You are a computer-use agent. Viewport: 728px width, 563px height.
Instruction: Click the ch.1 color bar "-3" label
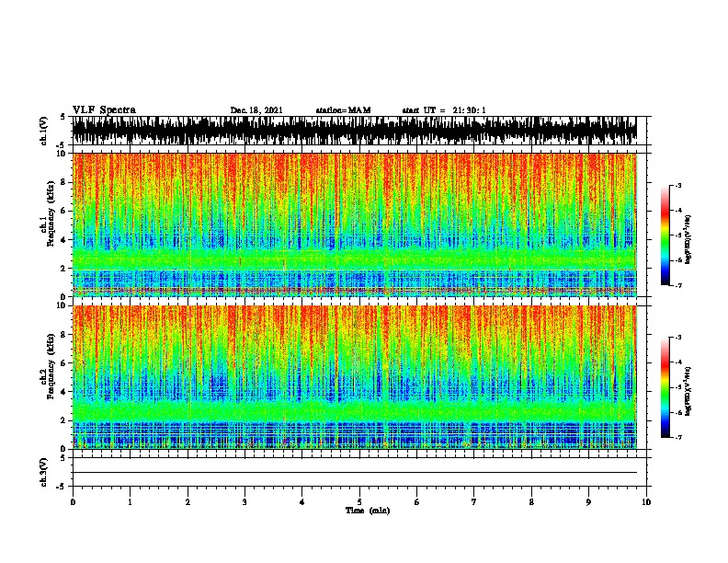(678, 186)
